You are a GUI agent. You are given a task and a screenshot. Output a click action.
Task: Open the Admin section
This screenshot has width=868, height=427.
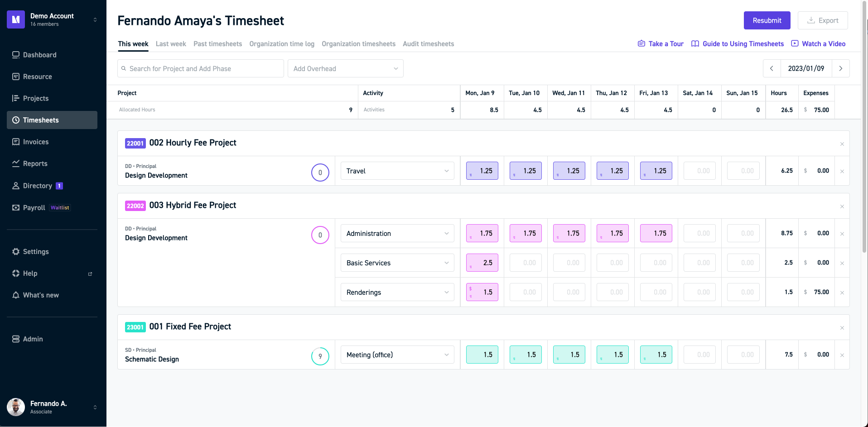point(33,339)
